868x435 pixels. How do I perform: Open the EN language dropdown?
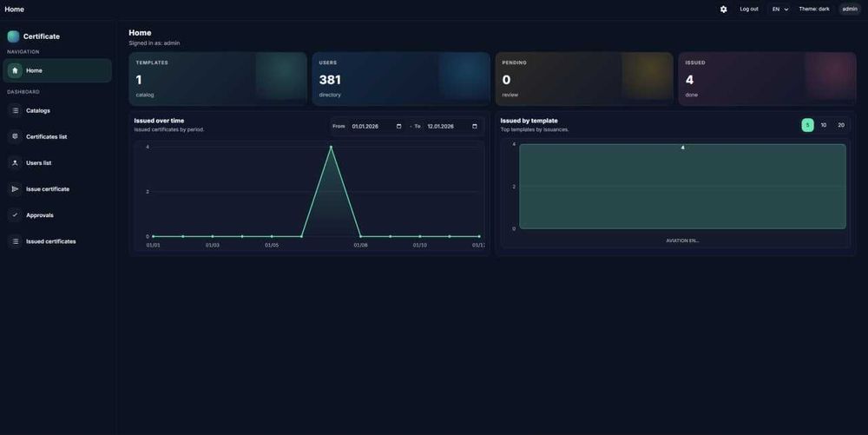coord(780,10)
